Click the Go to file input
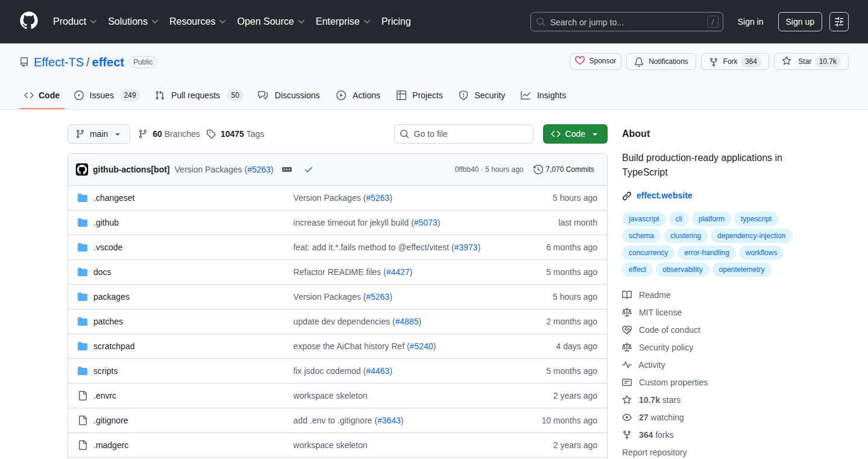Image resolution: width=868 pixels, height=459 pixels. 464,134
